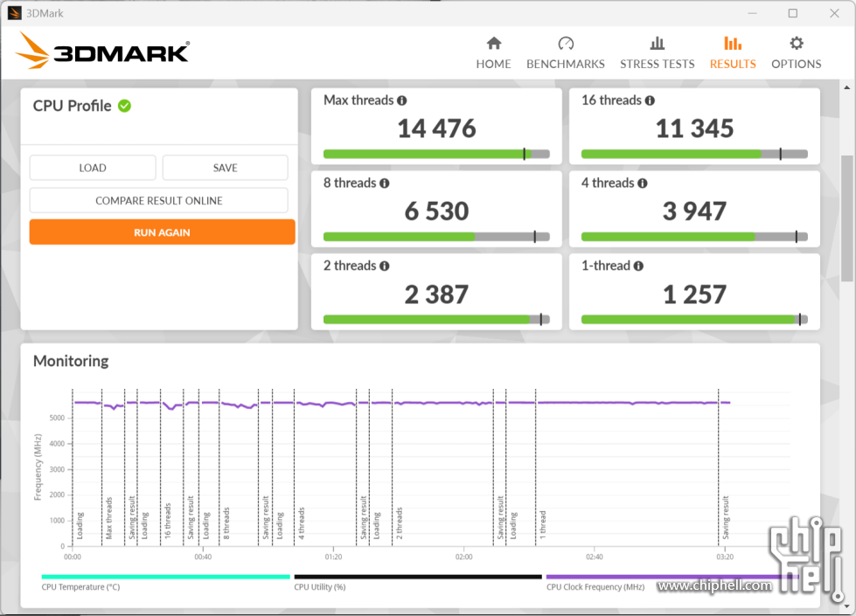The width and height of the screenshot is (856, 616).
Task: Click the Benchmarks gauge icon
Action: pos(566,43)
